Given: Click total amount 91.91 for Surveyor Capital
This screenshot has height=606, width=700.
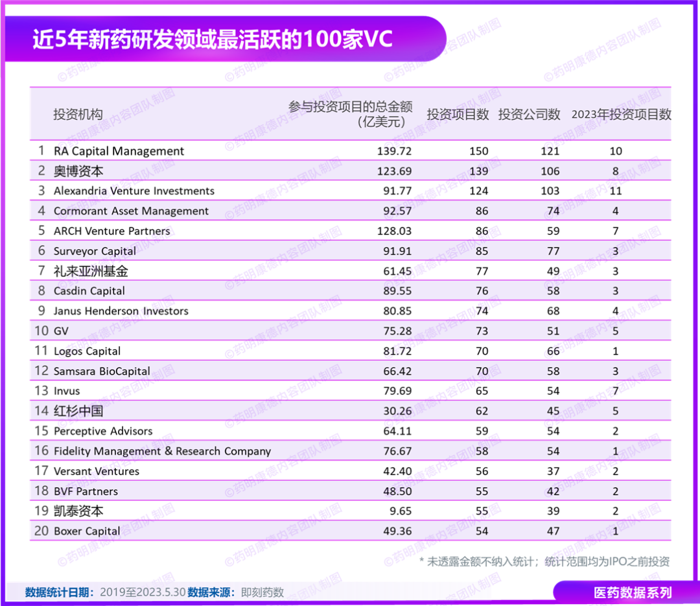Looking at the screenshot, I should tap(397, 251).
